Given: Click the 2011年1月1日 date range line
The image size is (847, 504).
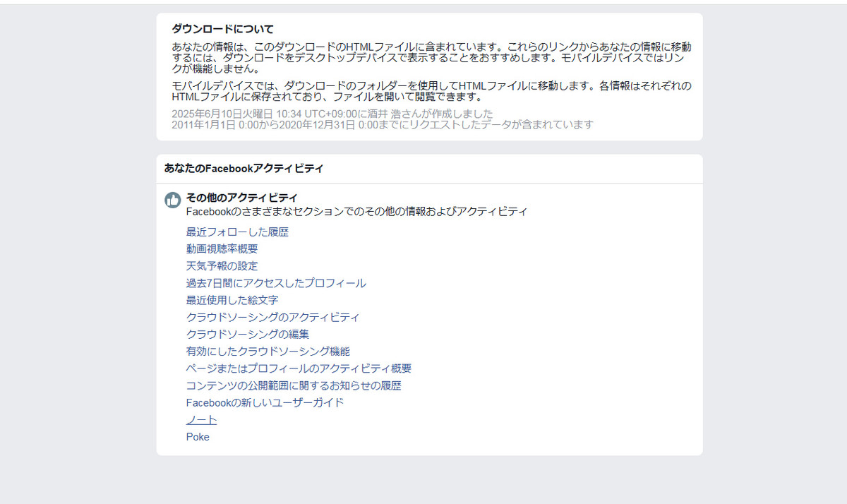Looking at the screenshot, I should pyautogui.click(x=383, y=124).
